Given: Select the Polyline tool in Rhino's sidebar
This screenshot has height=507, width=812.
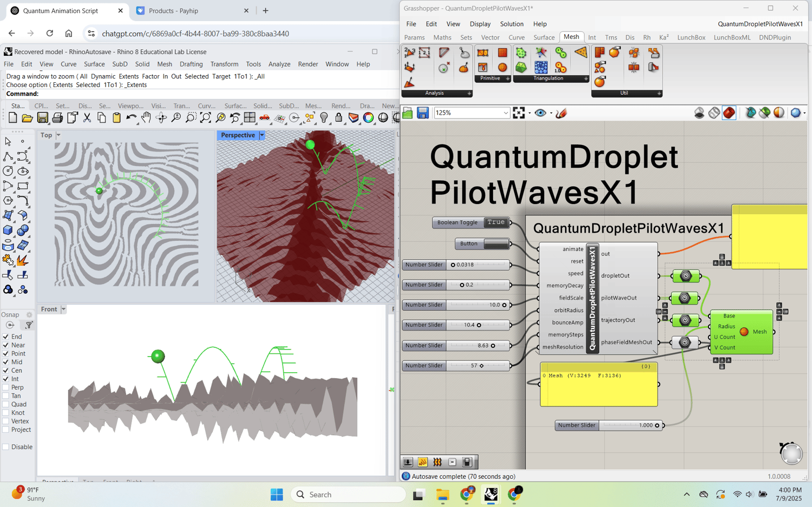Looking at the screenshot, I should (x=8, y=157).
